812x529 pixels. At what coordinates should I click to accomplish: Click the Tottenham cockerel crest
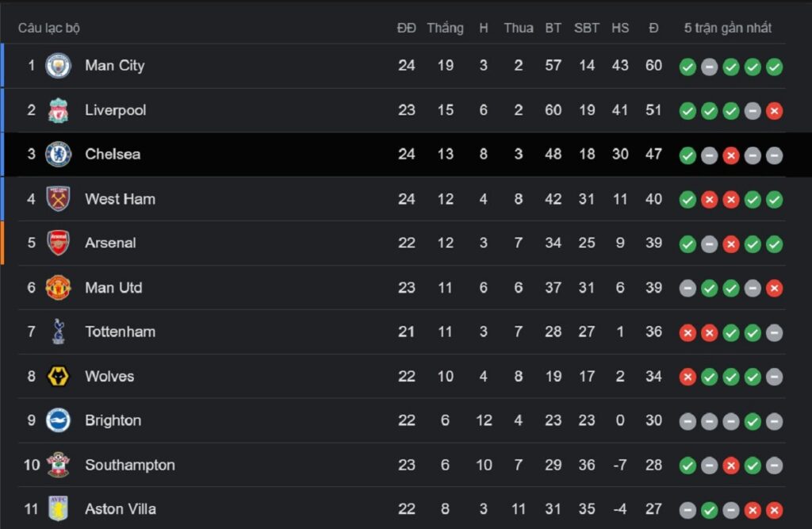point(58,332)
